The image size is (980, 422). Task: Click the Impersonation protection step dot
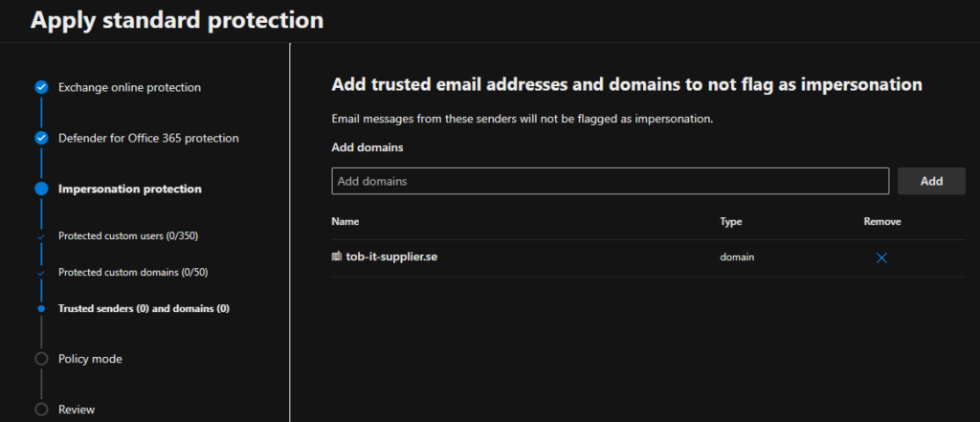click(x=41, y=189)
